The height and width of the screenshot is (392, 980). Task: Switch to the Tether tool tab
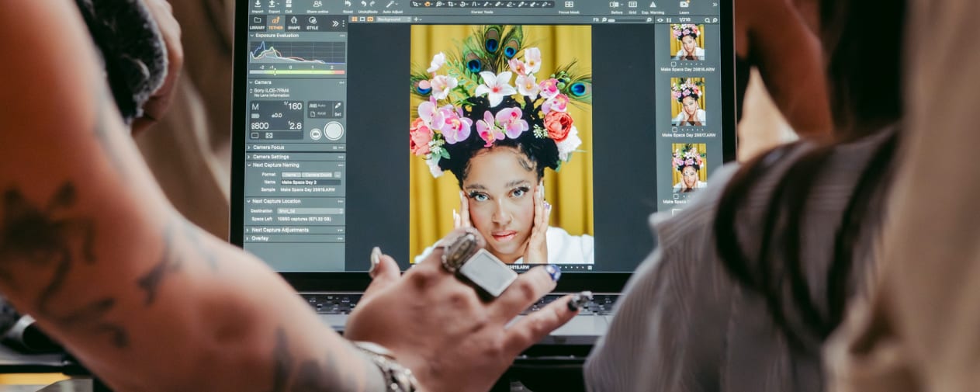[x=275, y=23]
